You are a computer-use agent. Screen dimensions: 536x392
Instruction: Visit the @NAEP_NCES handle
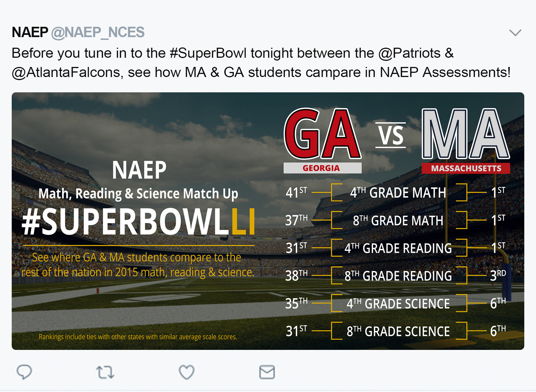pos(98,32)
